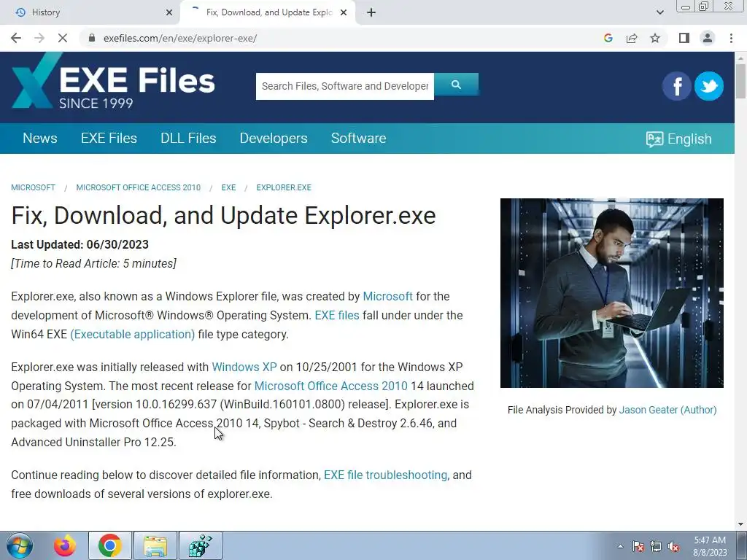Open Chrome three-dot menu
Screen dimensions: 747x560
tap(731, 38)
